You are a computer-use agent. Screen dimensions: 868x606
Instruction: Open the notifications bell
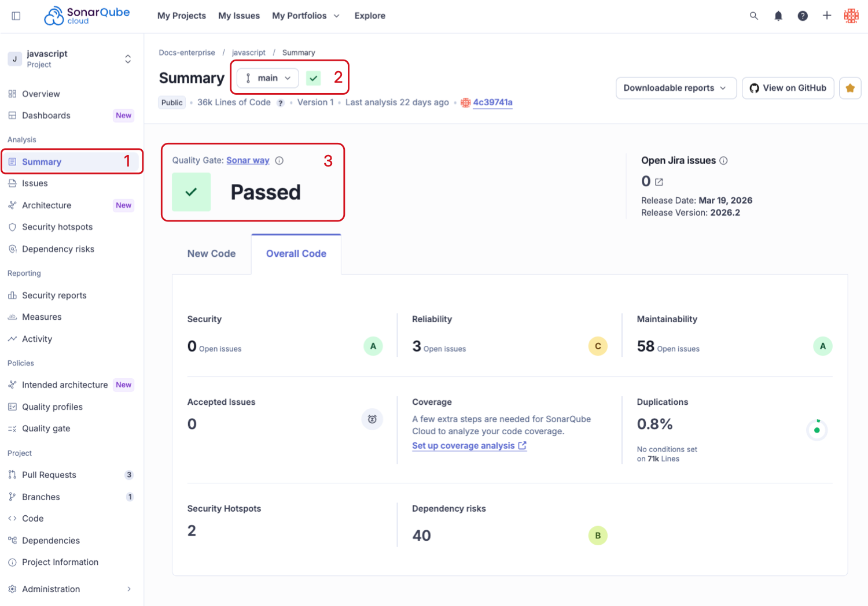click(x=778, y=16)
